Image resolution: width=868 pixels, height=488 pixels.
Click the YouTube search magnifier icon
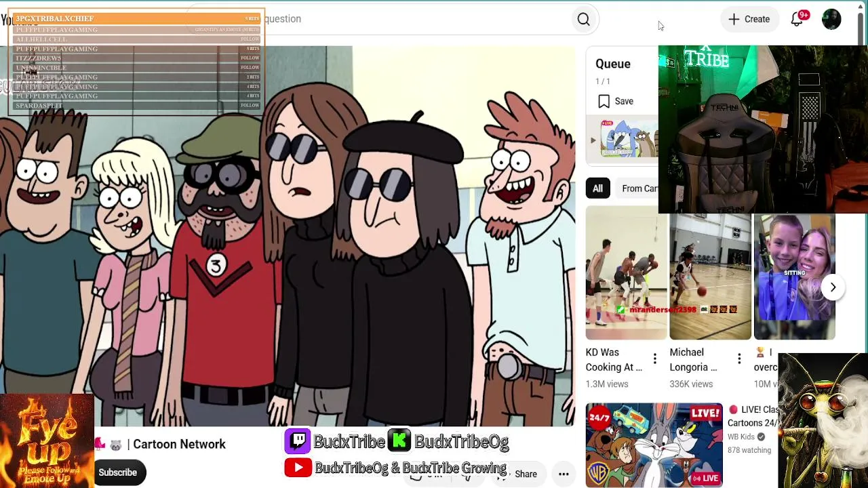click(x=584, y=20)
